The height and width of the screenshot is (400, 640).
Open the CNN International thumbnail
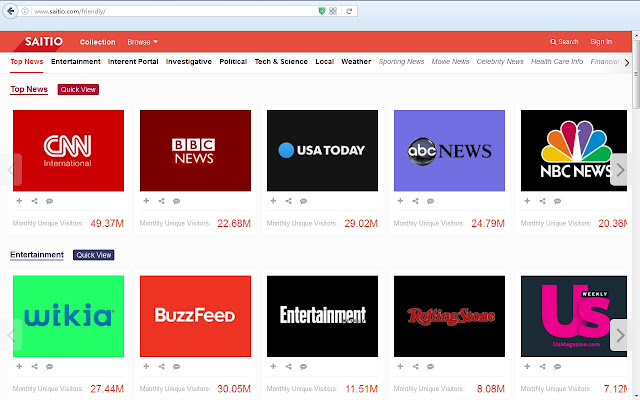(69, 151)
